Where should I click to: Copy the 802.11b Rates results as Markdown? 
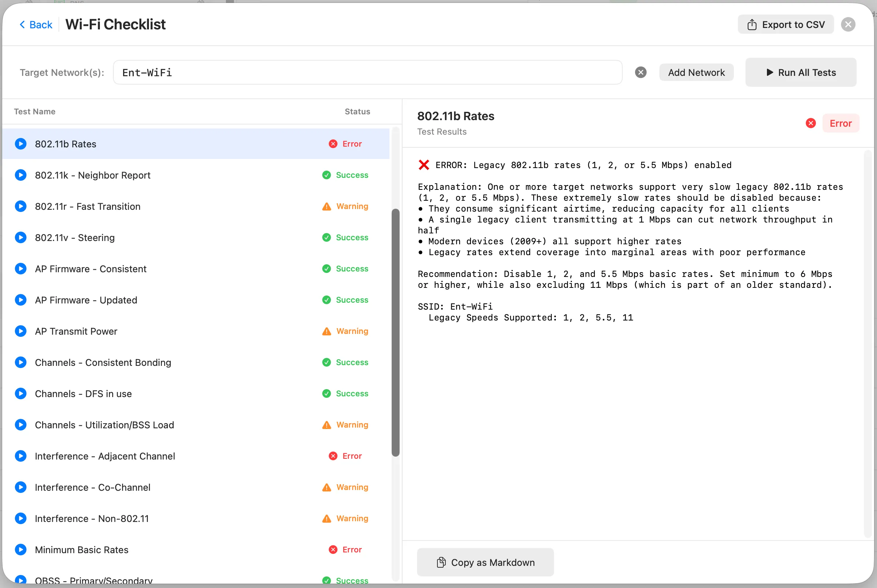point(485,562)
